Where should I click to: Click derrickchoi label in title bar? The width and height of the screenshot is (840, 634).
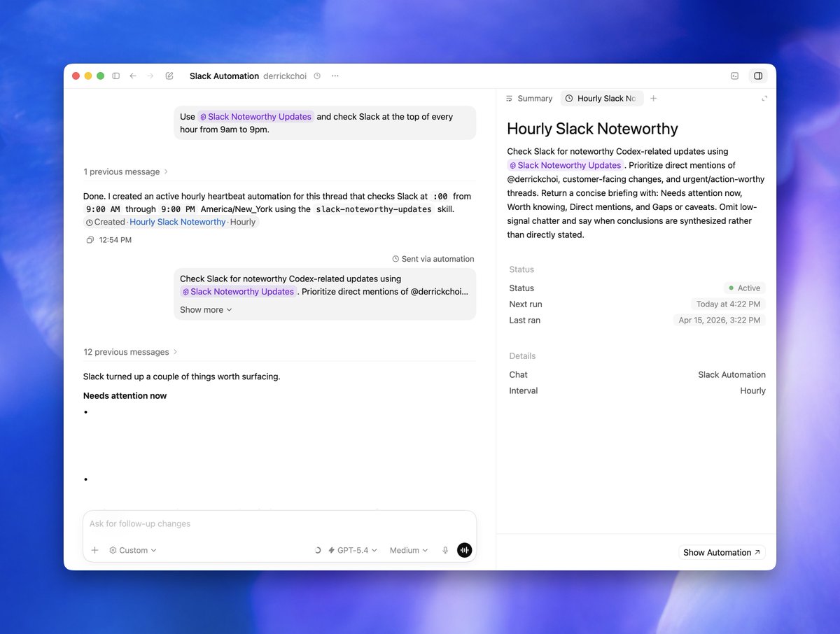tap(285, 76)
